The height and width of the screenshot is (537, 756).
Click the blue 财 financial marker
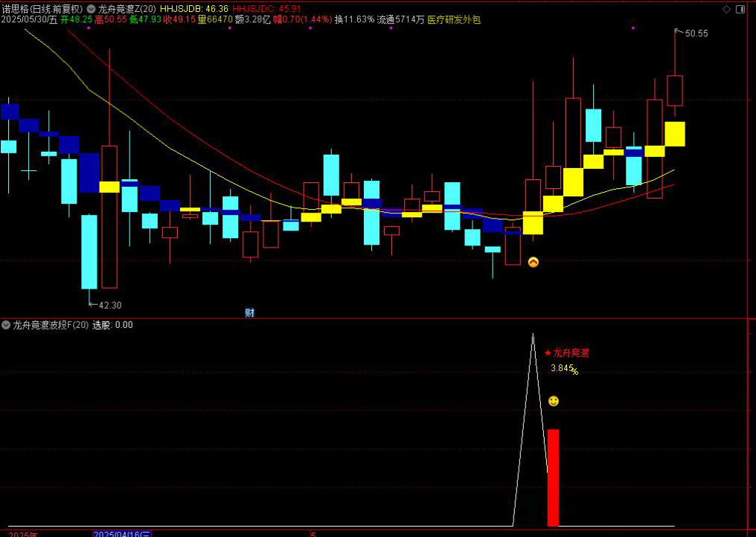(249, 313)
